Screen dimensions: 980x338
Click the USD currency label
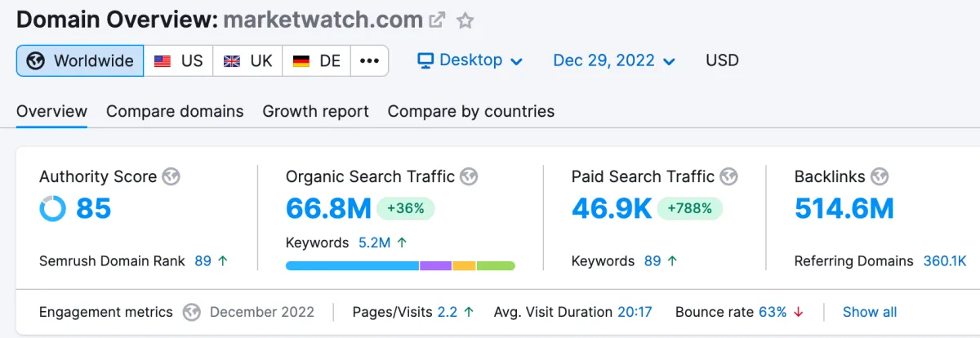tap(722, 60)
